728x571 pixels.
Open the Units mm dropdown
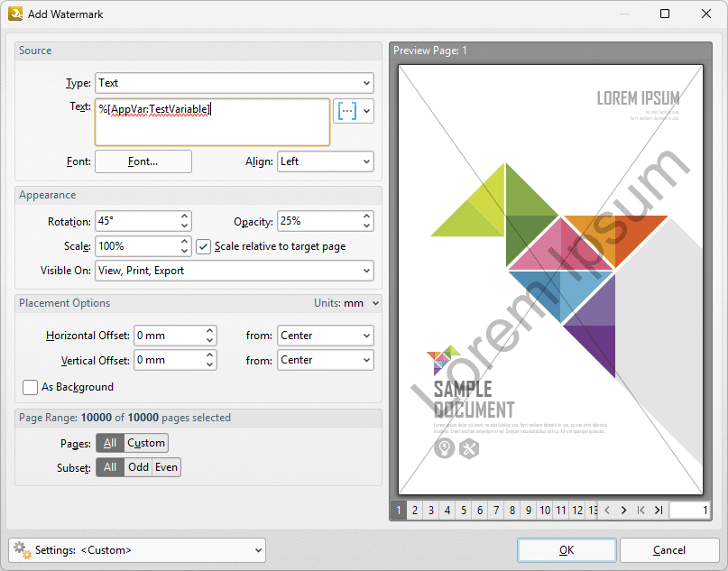coord(347,303)
